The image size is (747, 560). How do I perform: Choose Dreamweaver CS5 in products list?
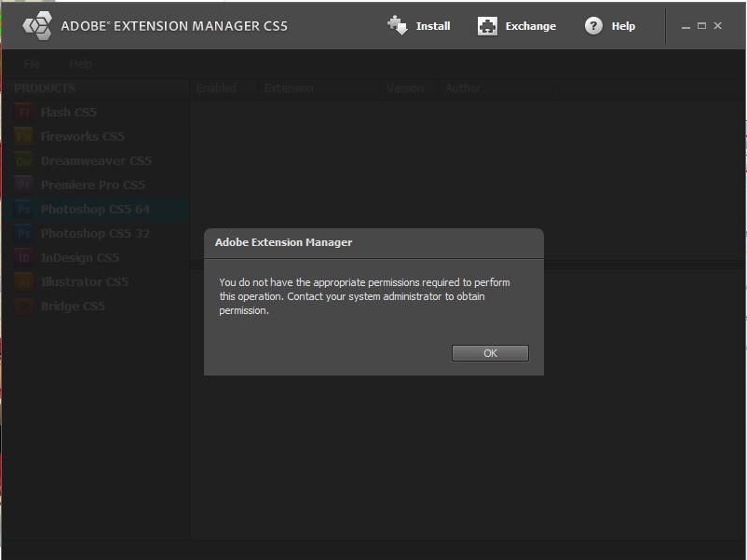pos(96,161)
